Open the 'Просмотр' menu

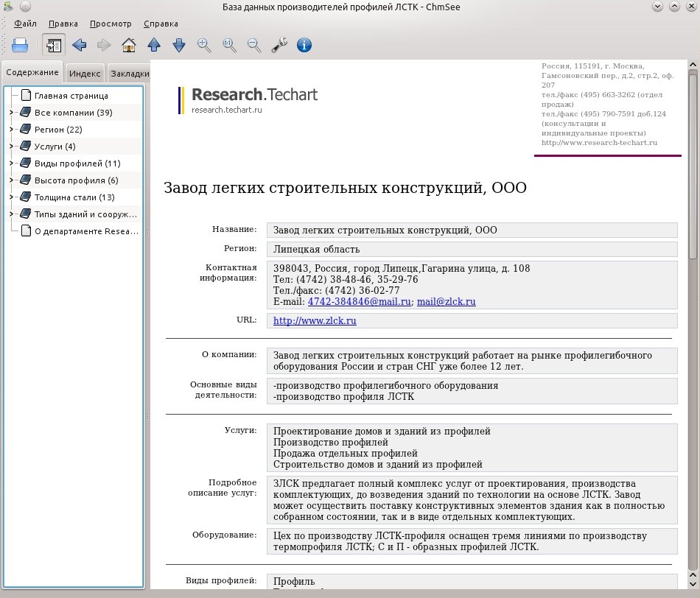[111, 24]
